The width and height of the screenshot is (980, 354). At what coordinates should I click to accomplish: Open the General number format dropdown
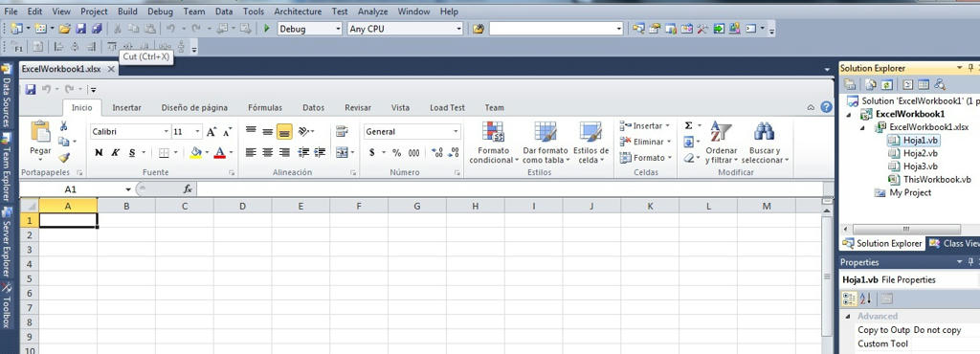(x=456, y=132)
